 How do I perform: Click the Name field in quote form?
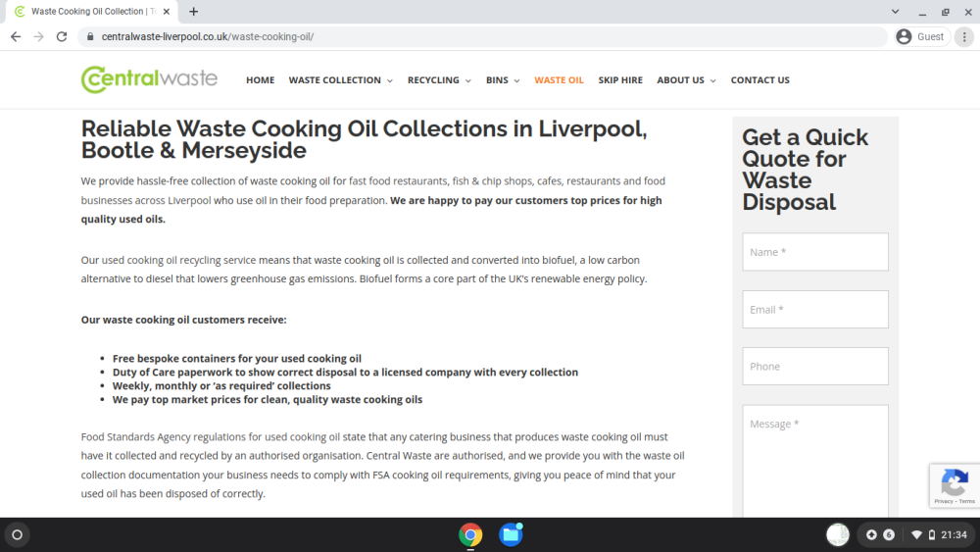pos(815,252)
